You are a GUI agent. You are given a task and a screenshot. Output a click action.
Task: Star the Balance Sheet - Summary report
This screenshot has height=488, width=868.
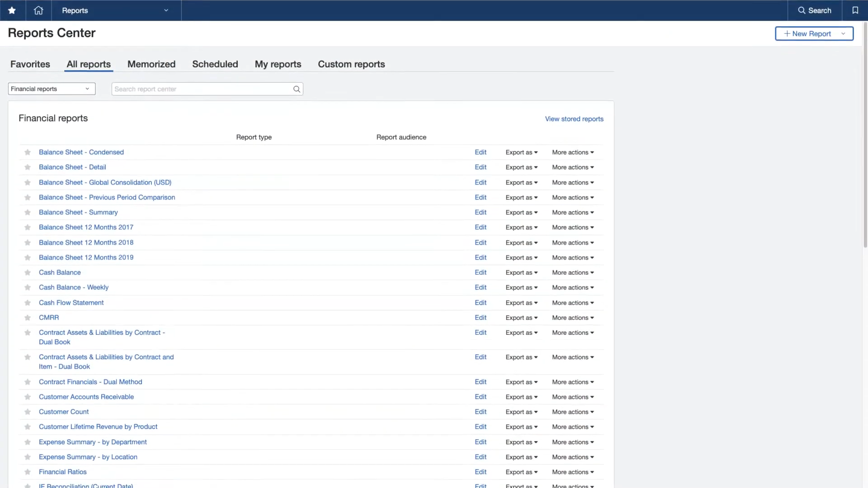coord(28,212)
